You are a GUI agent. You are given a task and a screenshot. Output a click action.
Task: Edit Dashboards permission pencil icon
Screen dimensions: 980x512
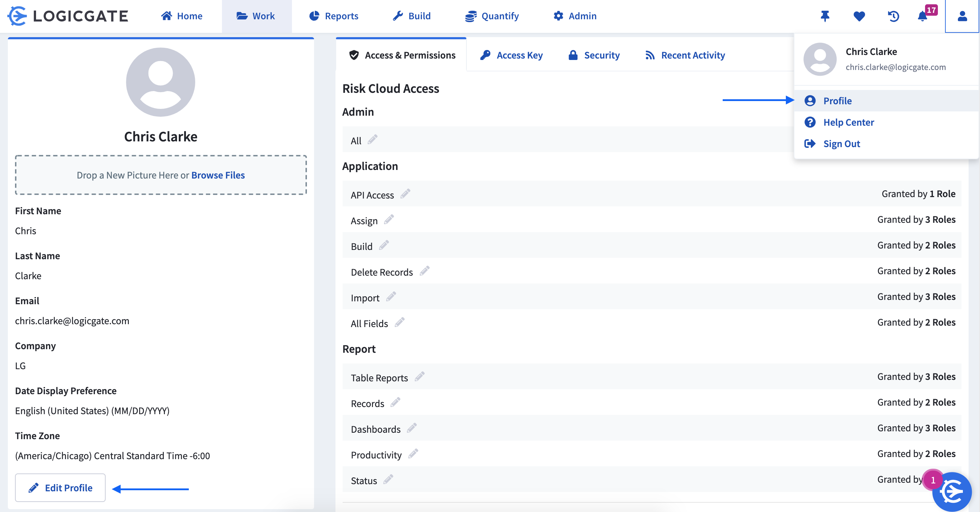coord(411,428)
